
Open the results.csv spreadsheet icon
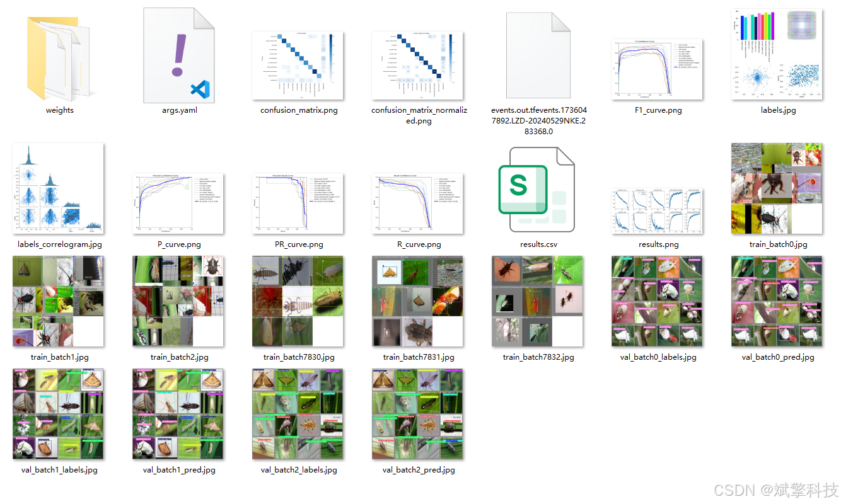537,189
